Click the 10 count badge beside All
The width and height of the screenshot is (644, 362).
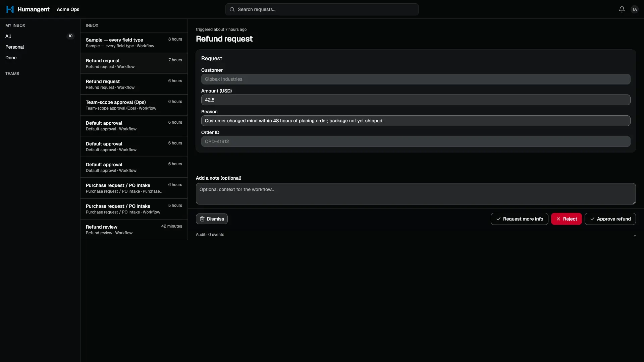pyautogui.click(x=70, y=36)
